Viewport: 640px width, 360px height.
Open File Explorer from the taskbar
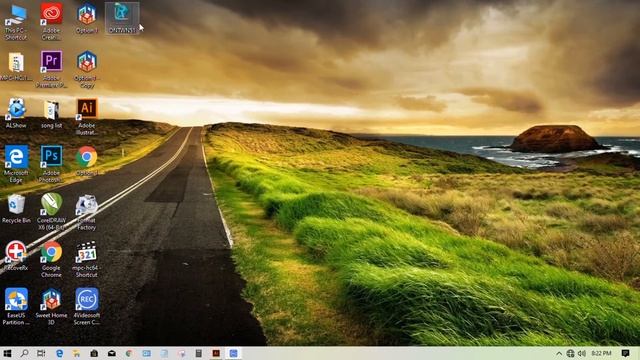coord(76,353)
